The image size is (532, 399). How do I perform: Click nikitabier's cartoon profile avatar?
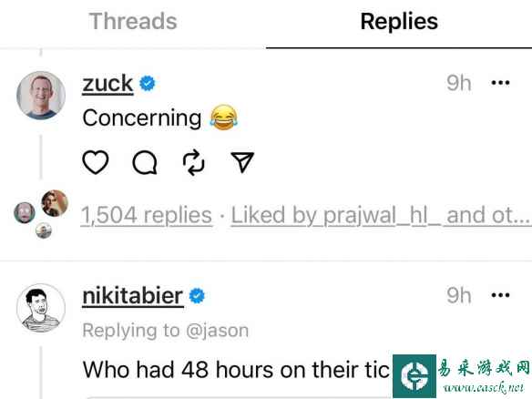[41, 308]
